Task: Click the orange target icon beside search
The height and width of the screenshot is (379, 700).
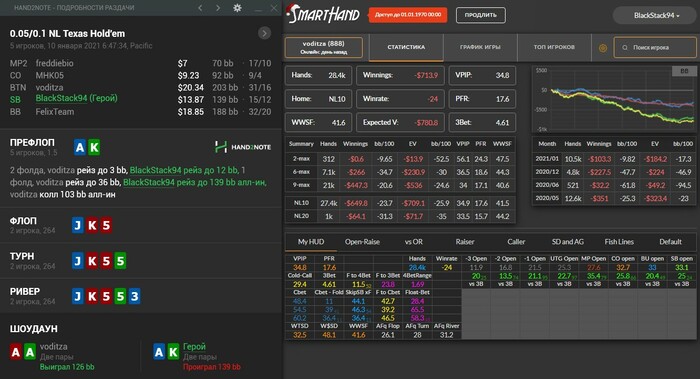Action: click(603, 48)
